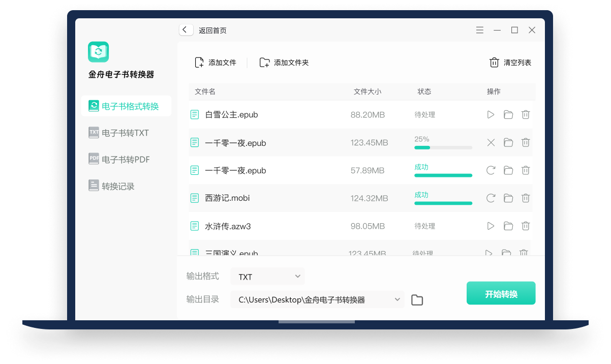This screenshot has width=611, height=364.
Task: Cancel the 一千零一夜.epub conversion with the X icon
Action: pyautogui.click(x=491, y=142)
